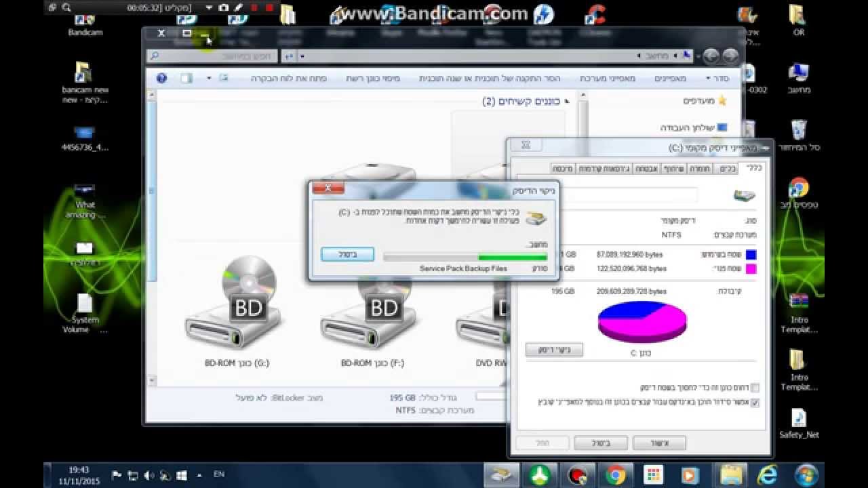
Task: Enable the compress this drive checkbox
Action: coord(755,388)
